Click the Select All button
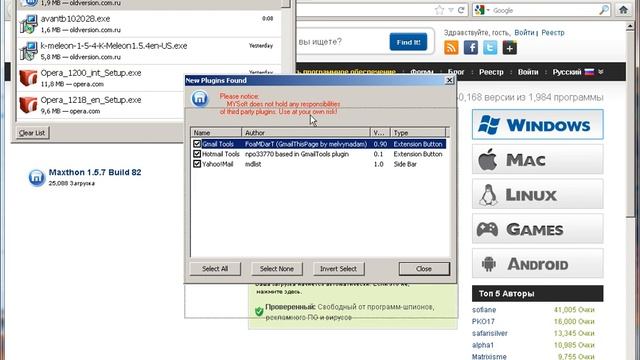Image resolution: width=640 pixels, height=360 pixels. click(x=215, y=269)
